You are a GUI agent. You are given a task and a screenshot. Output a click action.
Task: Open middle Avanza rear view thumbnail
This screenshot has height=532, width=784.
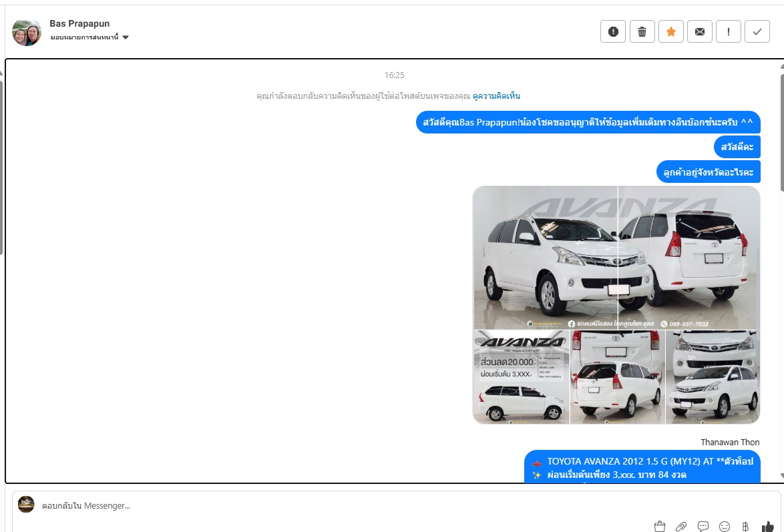click(x=618, y=377)
